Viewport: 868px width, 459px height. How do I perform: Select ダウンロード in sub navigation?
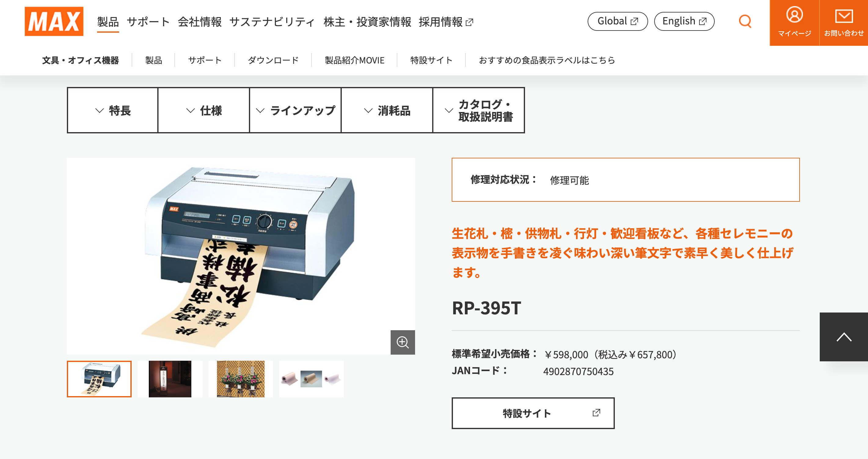[x=273, y=60]
